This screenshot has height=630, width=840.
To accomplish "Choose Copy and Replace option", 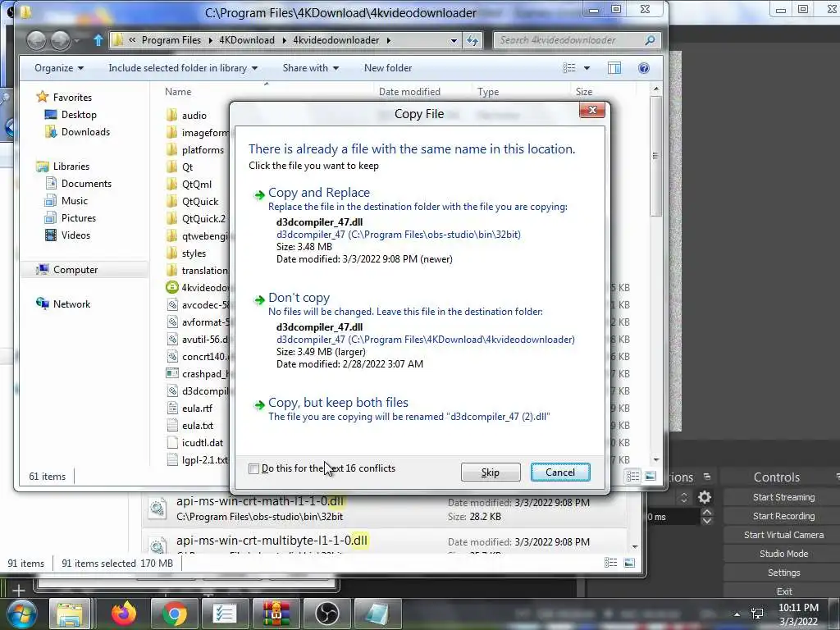I will pos(319,193).
